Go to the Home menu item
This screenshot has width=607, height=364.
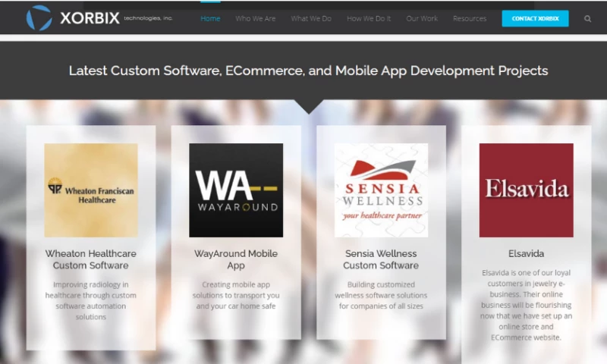210,19
